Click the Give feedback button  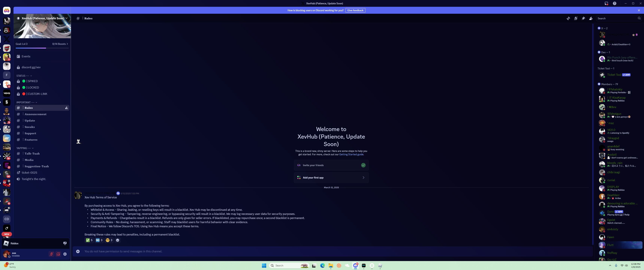(x=355, y=10)
